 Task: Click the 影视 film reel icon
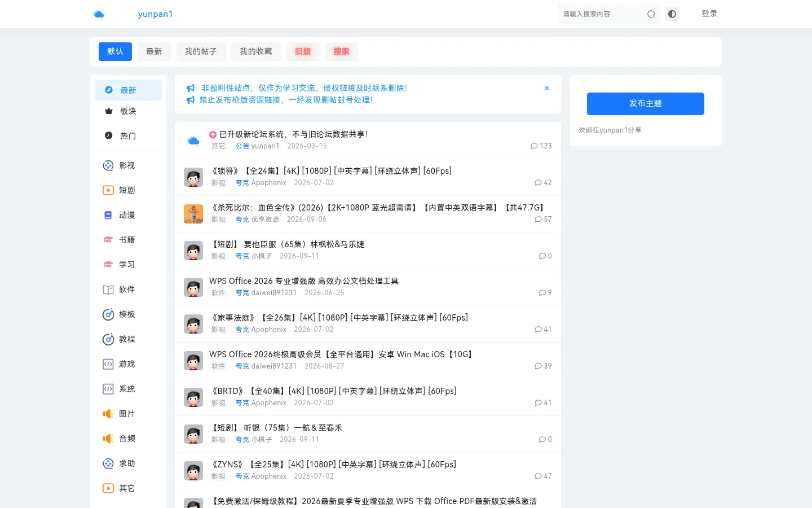tap(108, 165)
